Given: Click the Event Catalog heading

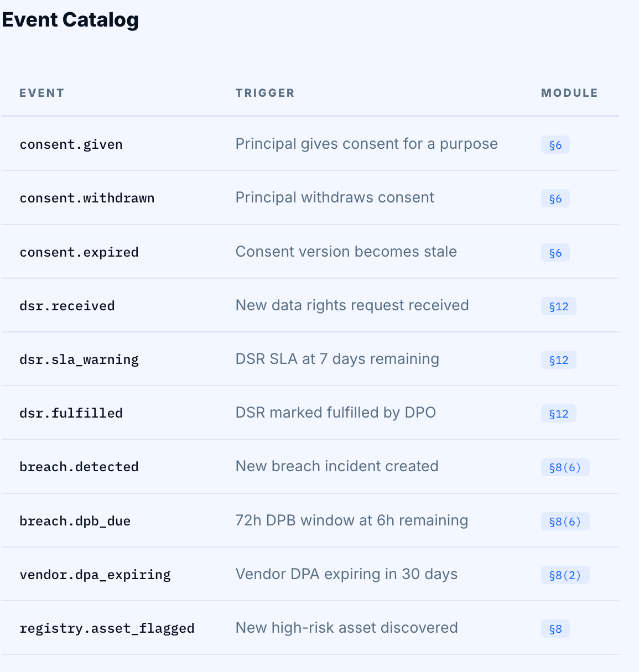Looking at the screenshot, I should pos(70,20).
